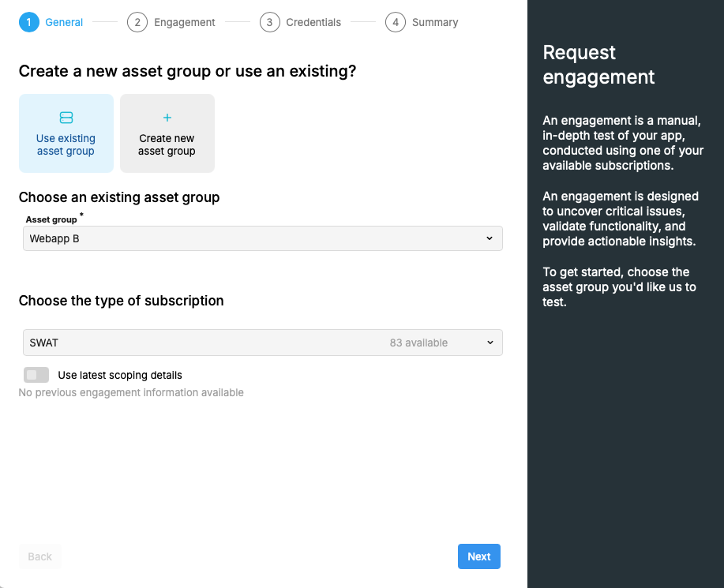Open the Webapp B asset group dropdown
Viewport: 724px width, 588px height.
tap(263, 238)
